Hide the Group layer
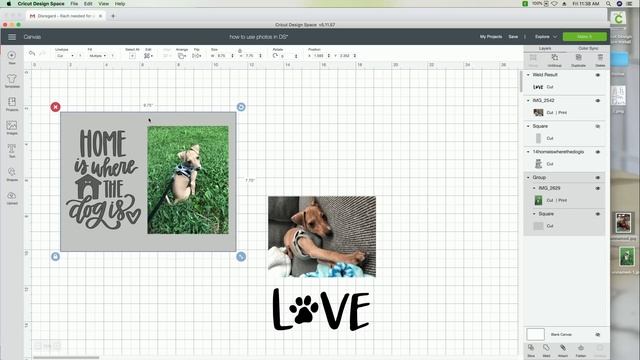The height and width of the screenshot is (360, 640). point(598,178)
